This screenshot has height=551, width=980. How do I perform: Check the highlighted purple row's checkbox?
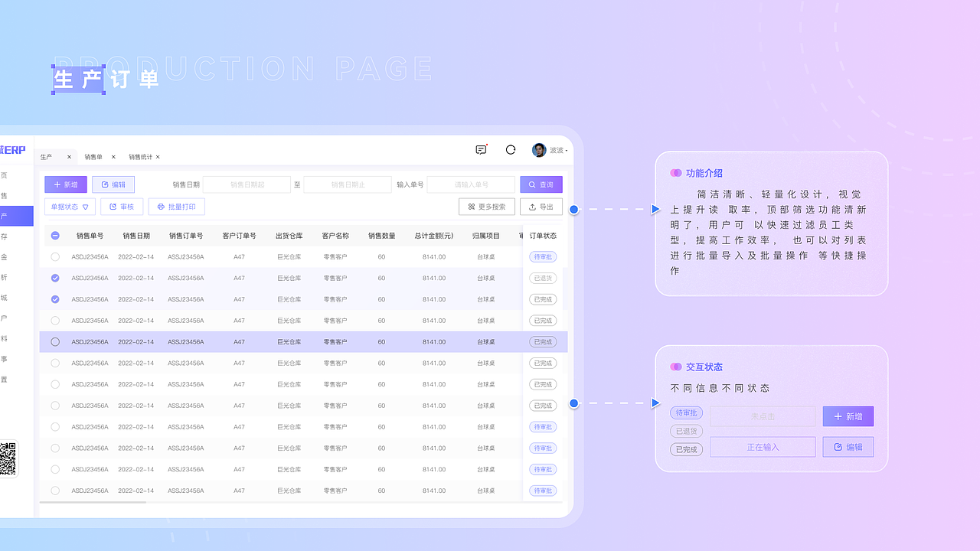coord(55,342)
